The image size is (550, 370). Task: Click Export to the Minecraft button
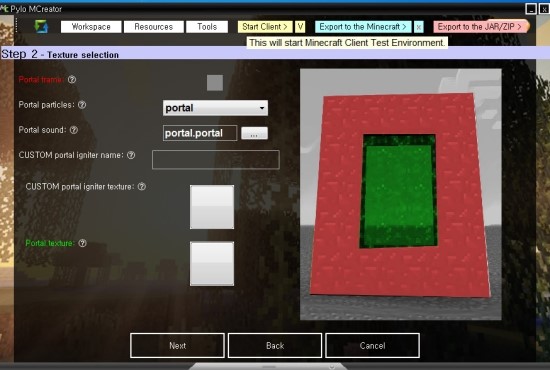[363, 27]
